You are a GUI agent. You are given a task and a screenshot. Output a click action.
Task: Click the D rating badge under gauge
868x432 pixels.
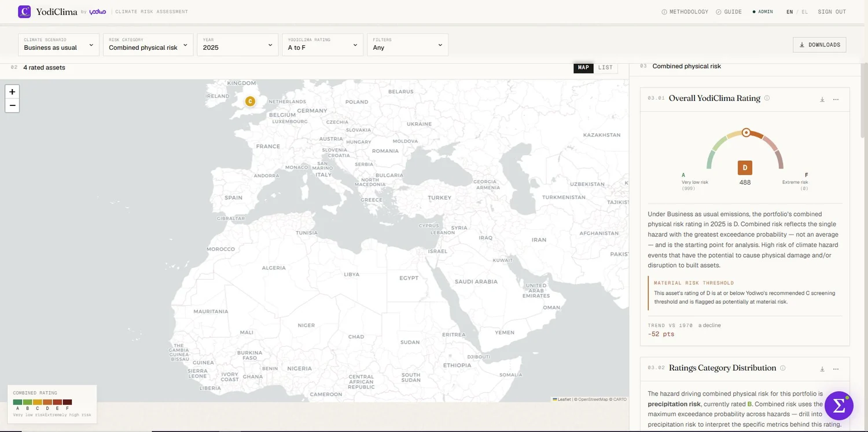pos(745,168)
